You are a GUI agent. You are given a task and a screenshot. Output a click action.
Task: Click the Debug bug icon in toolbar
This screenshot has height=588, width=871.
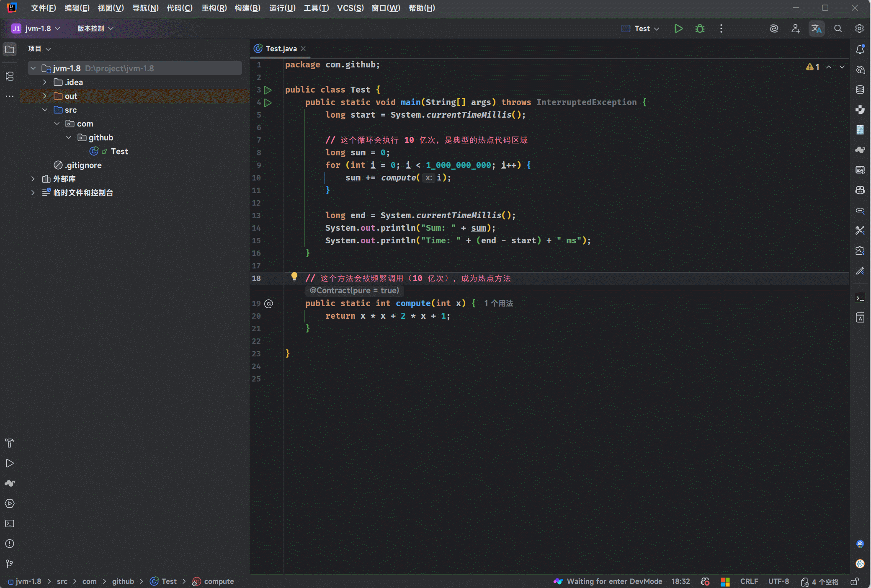(700, 28)
